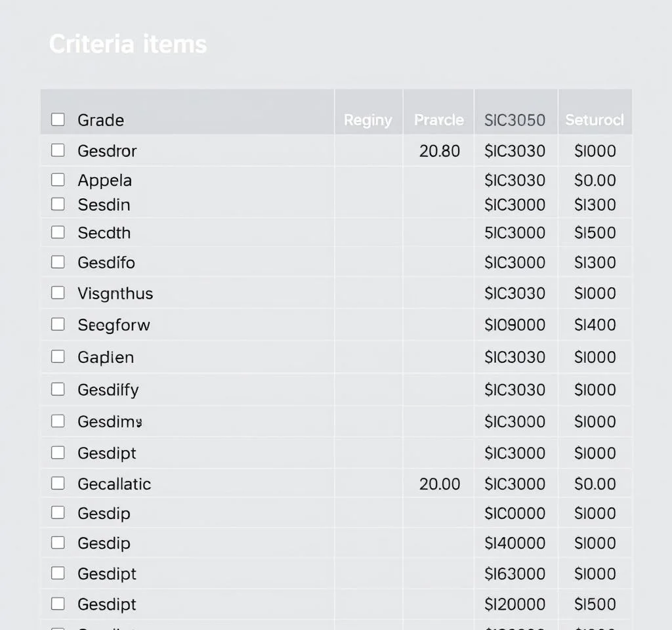Select the 20.80 cell in Gesdror row
The width and height of the screenshot is (672, 630).
pyautogui.click(x=439, y=151)
